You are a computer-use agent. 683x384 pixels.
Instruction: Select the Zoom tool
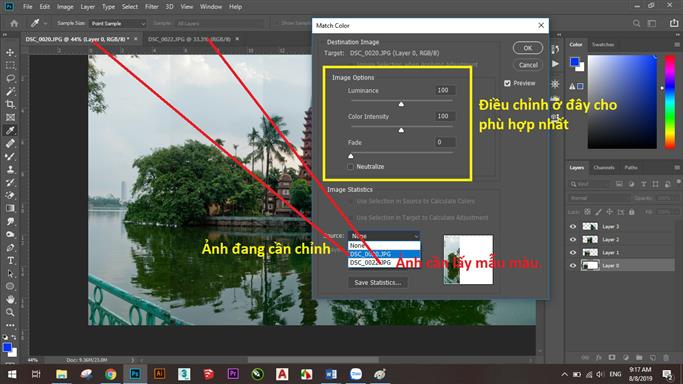10,313
